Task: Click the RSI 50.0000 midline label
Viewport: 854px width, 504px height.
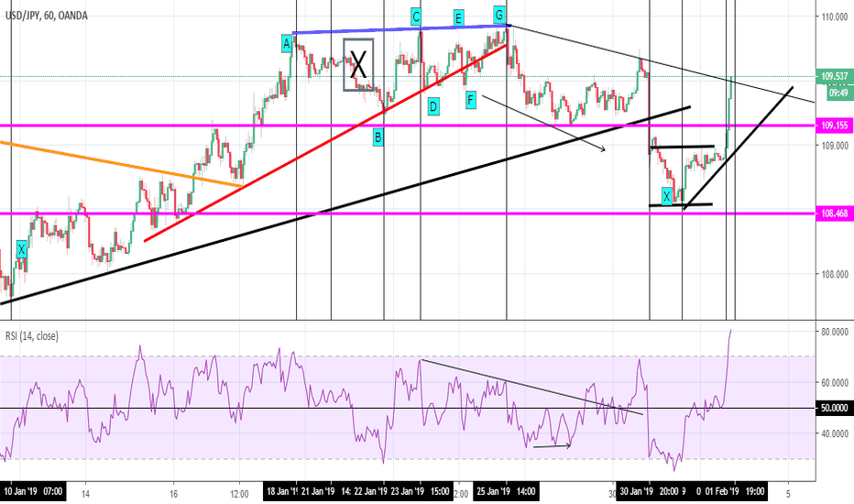Action: pyautogui.click(x=835, y=408)
